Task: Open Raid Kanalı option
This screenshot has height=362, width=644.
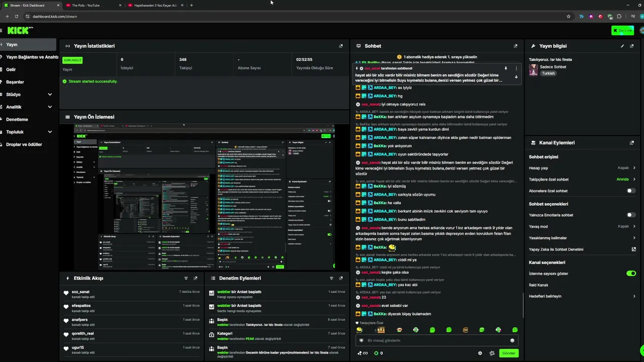Action: point(538,285)
